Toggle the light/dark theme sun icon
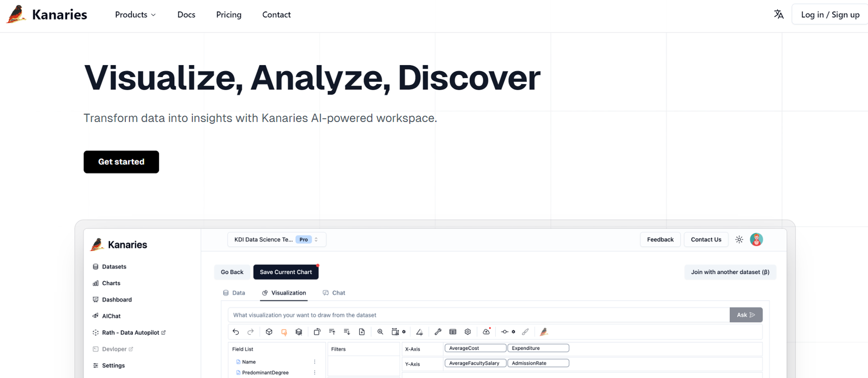This screenshot has height=378, width=868. tap(739, 240)
